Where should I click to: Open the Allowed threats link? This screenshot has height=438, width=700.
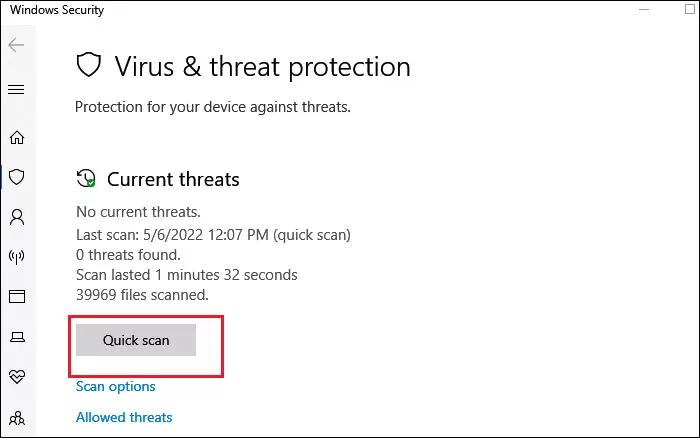point(124,417)
